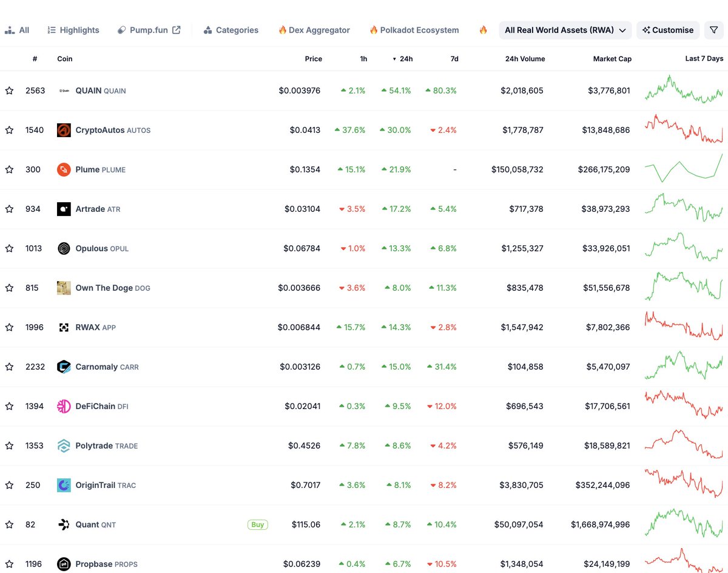The image size is (728, 573).
Task: Click the Opulous hexagon logo
Action: (64, 248)
